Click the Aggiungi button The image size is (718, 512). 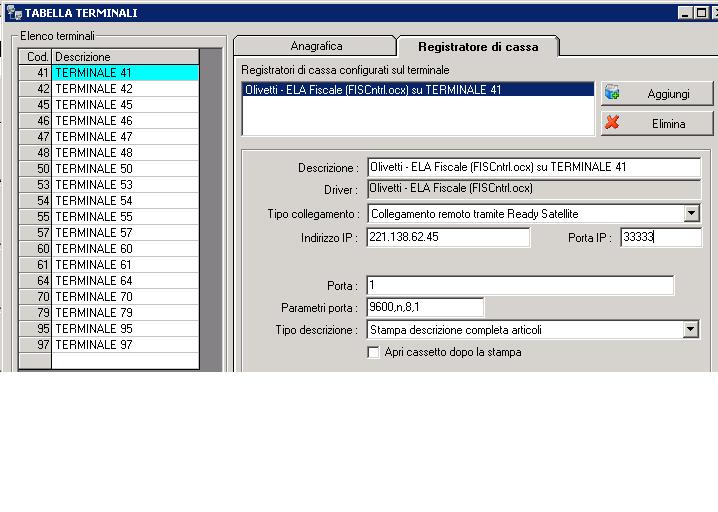click(657, 93)
